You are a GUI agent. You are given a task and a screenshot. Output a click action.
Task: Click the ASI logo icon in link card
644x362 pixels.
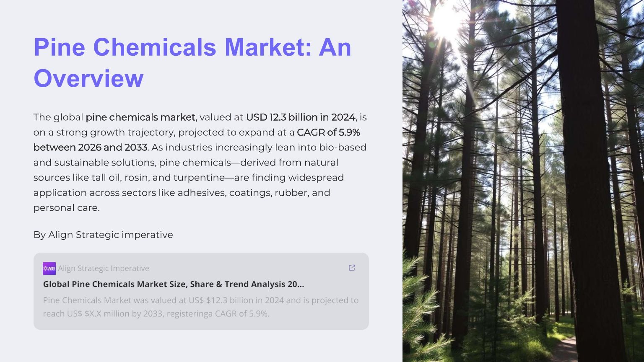(49, 269)
